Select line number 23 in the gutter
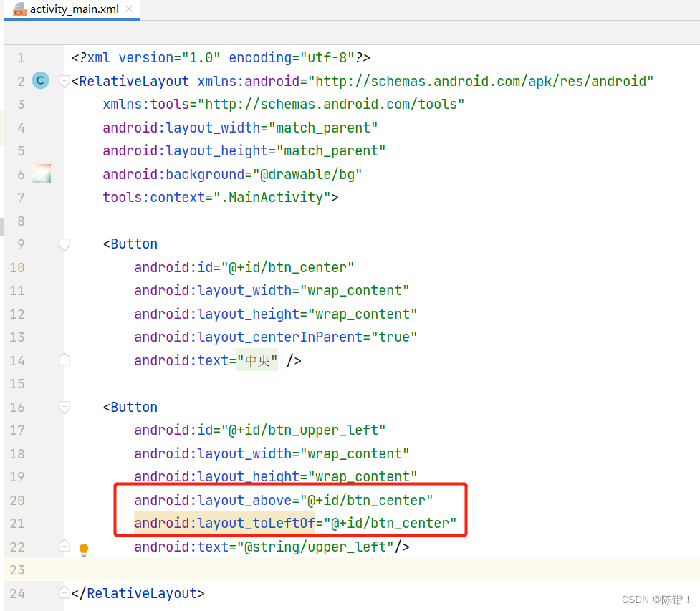The image size is (700, 611). point(17,570)
